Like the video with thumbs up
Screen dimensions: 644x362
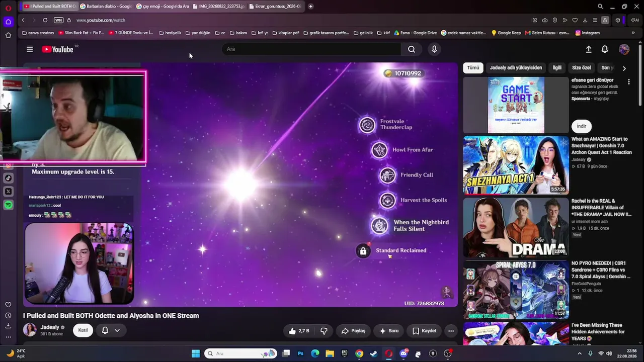coord(299,331)
